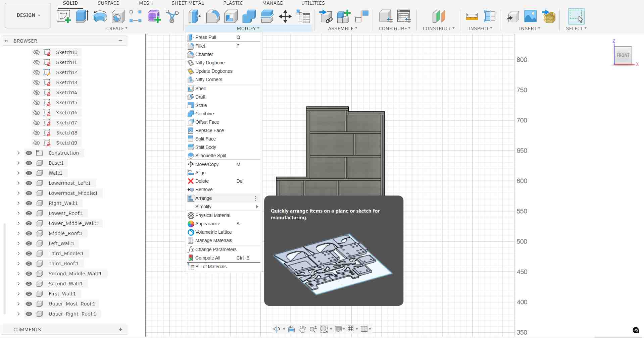Open the Measure tool under Inspect
Viewport: 644px width, 338px height.
click(x=472, y=16)
